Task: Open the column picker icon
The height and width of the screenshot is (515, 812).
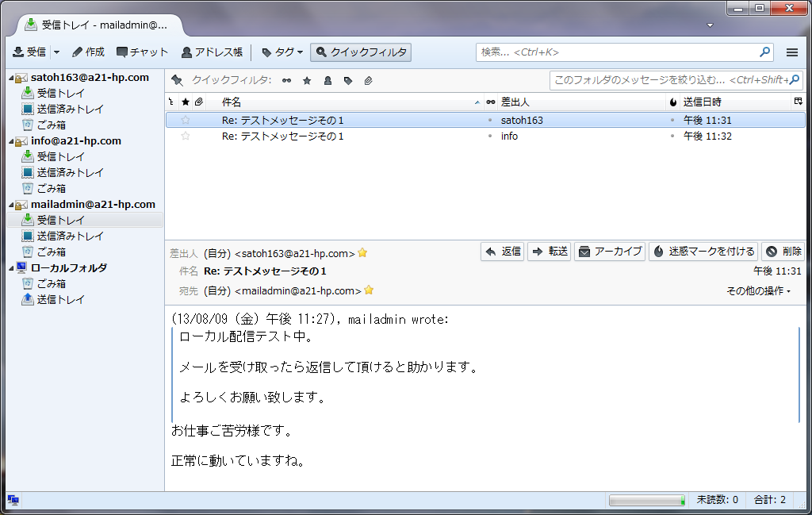Action: [x=798, y=102]
